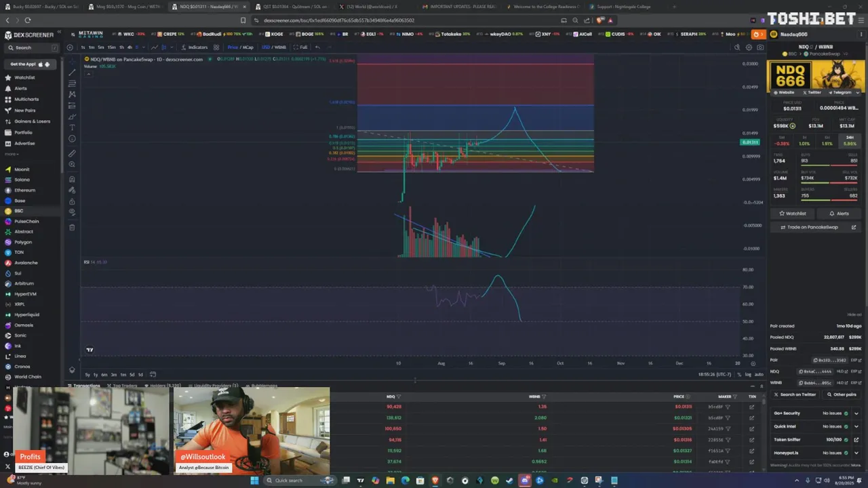This screenshot has height=488, width=868.
Task: Click the Other pairs button
Action: tap(842, 394)
